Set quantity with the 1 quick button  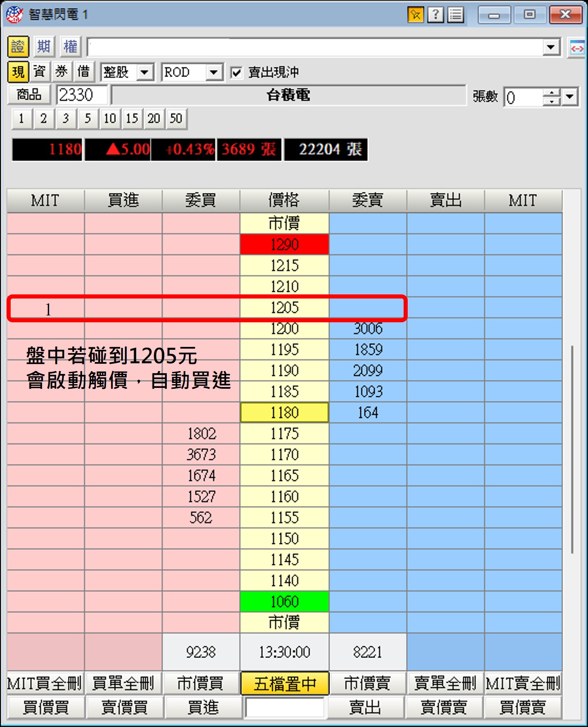(x=22, y=119)
